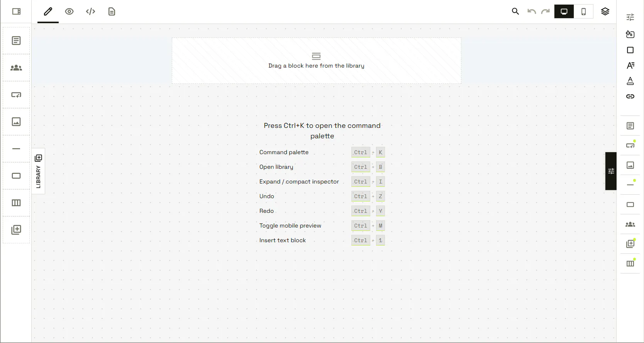The image size is (644, 343).
Task: Select the divider block in right rail
Action: point(630,185)
